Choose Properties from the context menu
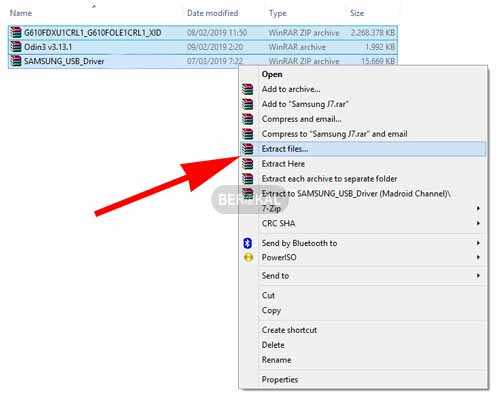500x399 pixels. 280,380
